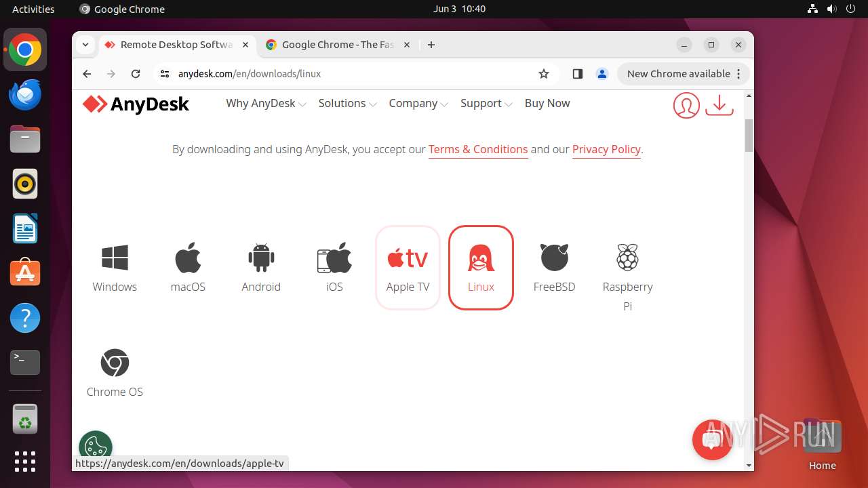This screenshot has height=488, width=868.
Task: Open the Google Chrome app menu in top bar
Action: (122, 9)
